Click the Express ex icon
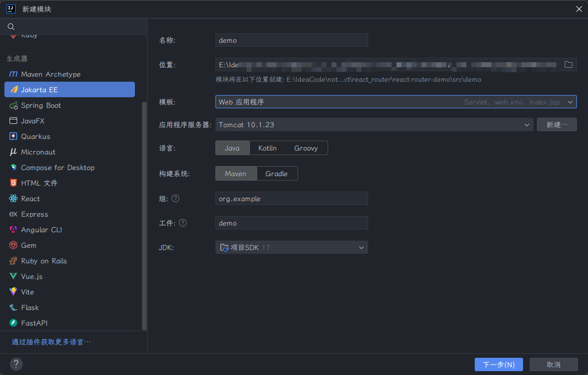Screen dimensions: 588x375 point(13,214)
